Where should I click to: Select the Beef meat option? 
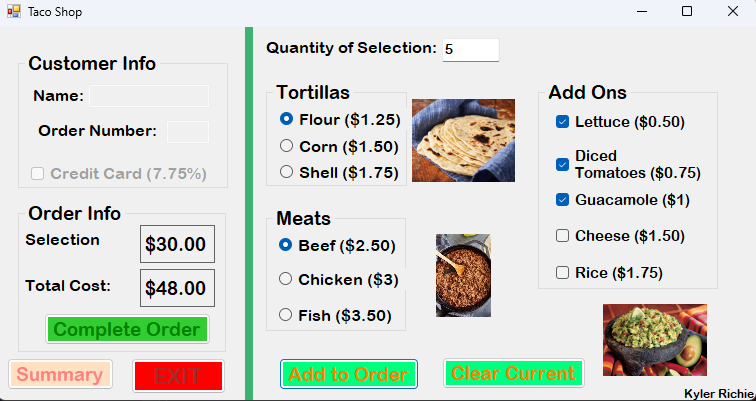(x=287, y=245)
